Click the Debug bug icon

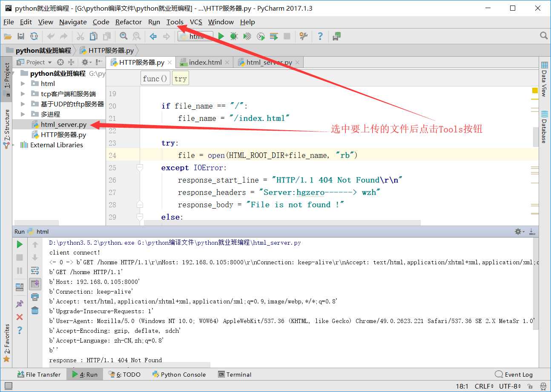pyautogui.click(x=234, y=37)
